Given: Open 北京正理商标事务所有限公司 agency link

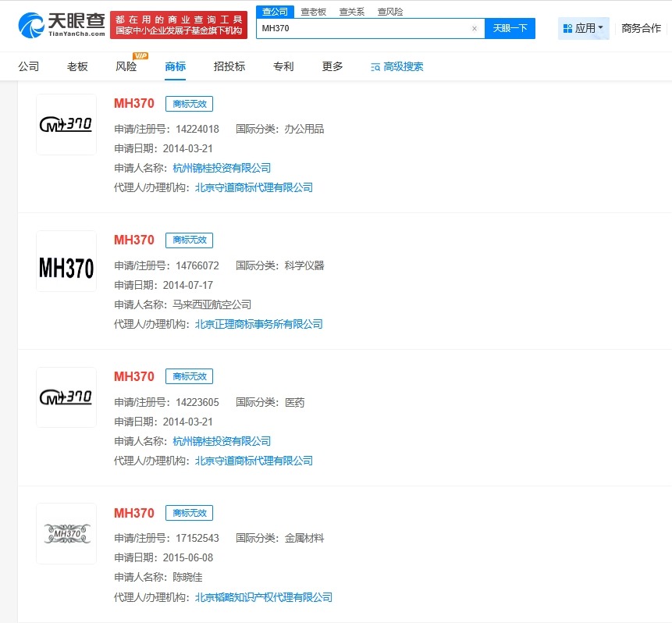Looking at the screenshot, I should [259, 323].
